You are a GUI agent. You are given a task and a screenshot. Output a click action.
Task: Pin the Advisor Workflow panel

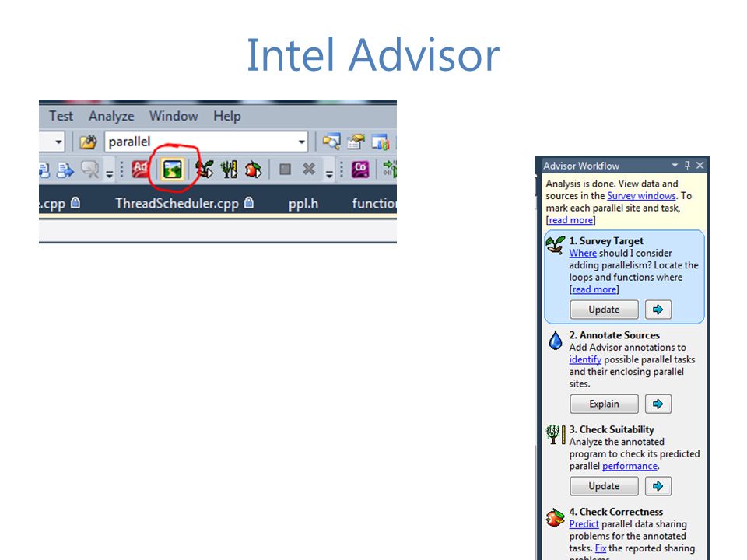(687, 165)
